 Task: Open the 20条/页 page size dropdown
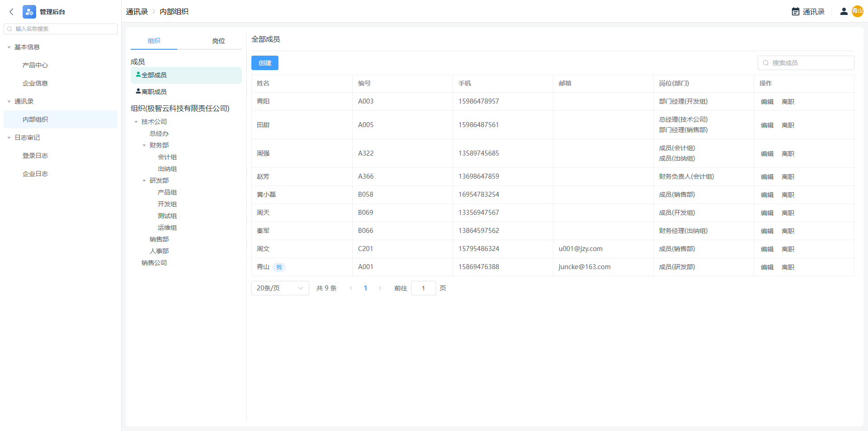pyautogui.click(x=280, y=288)
